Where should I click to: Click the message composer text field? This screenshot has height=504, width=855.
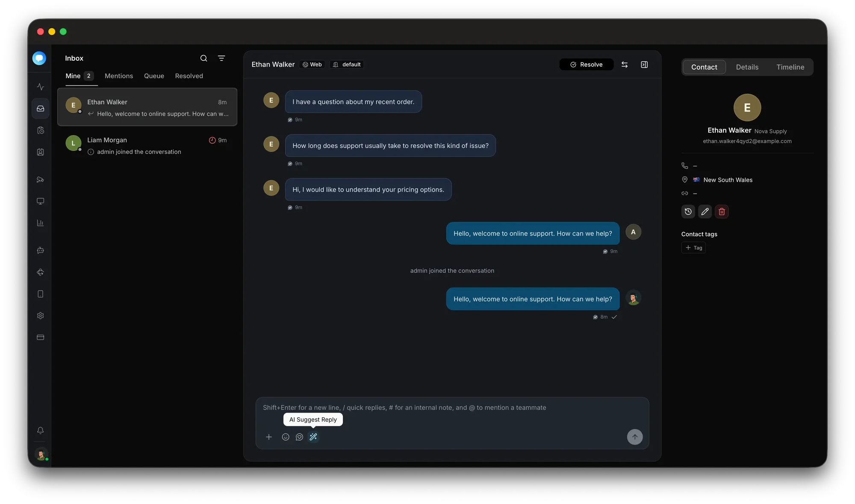pyautogui.click(x=452, y=408)
